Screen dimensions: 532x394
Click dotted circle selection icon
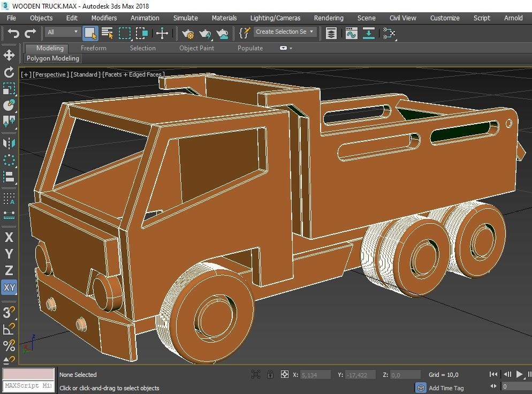tap(9, 160)
